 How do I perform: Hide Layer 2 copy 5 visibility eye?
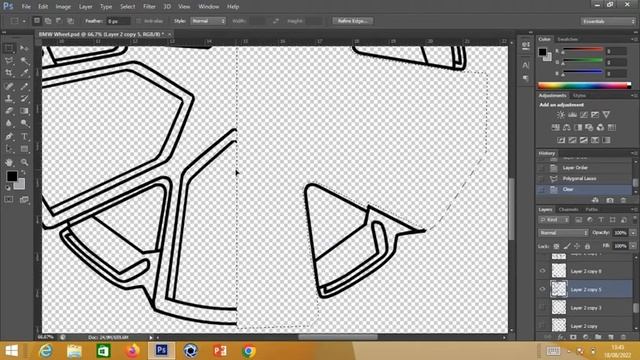pyautogui.click(x=542, y=289)
